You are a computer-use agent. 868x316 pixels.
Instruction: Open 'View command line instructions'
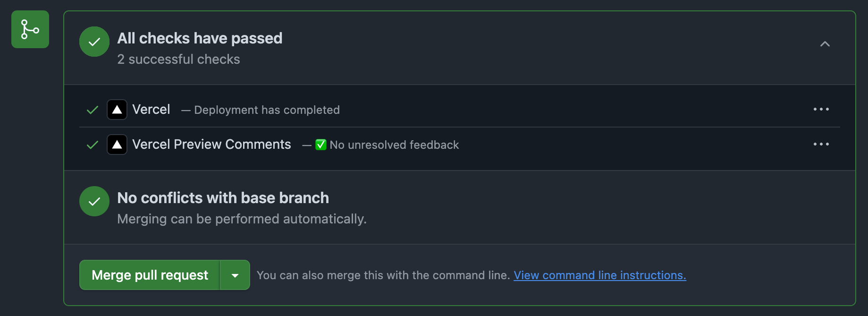599,275
